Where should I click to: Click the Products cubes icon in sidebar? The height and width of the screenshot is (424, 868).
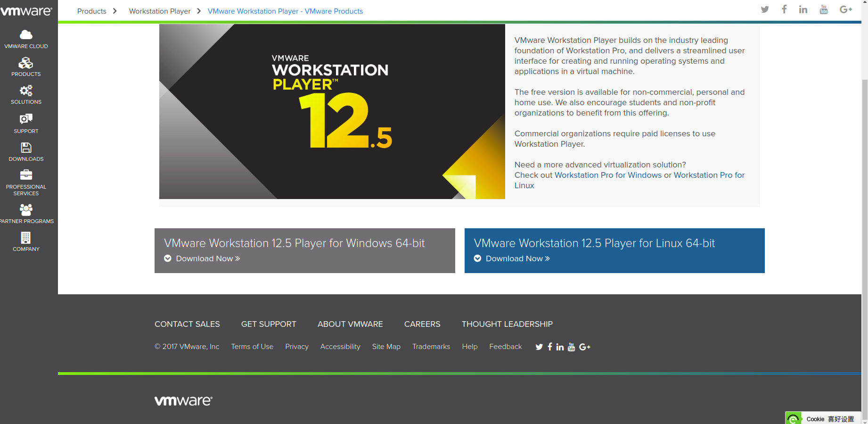click(26, 63)
